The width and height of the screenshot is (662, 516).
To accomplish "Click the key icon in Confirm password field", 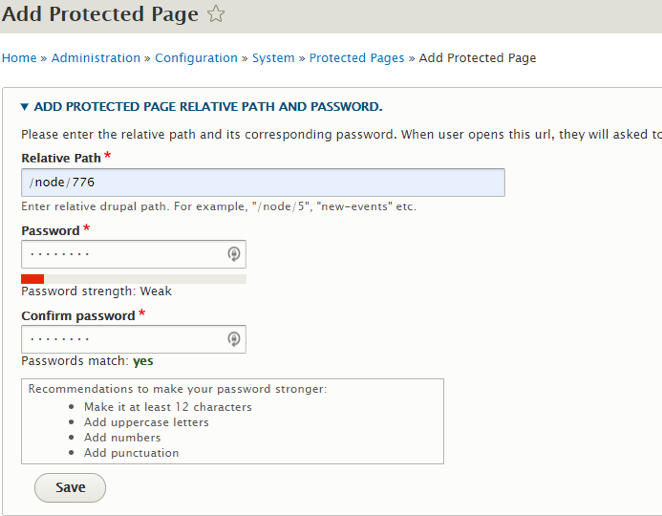I will coord(234,339).
